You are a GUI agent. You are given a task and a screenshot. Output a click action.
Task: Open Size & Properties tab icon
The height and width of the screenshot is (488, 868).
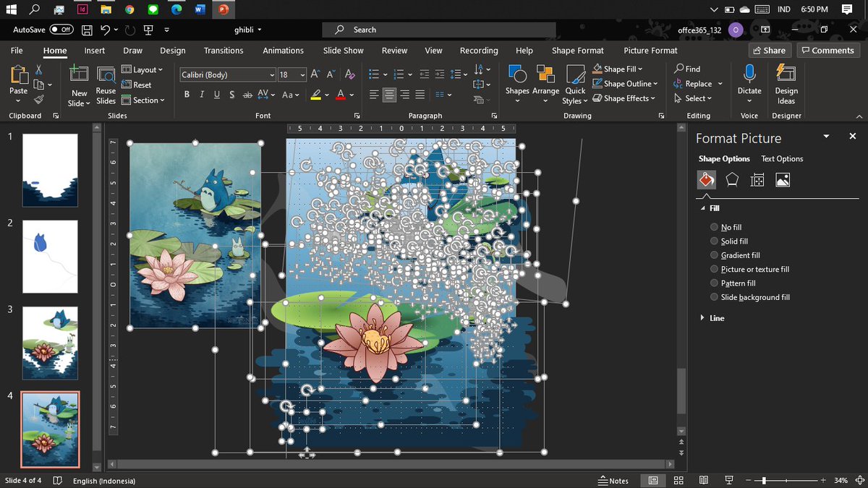pos(757,180)
